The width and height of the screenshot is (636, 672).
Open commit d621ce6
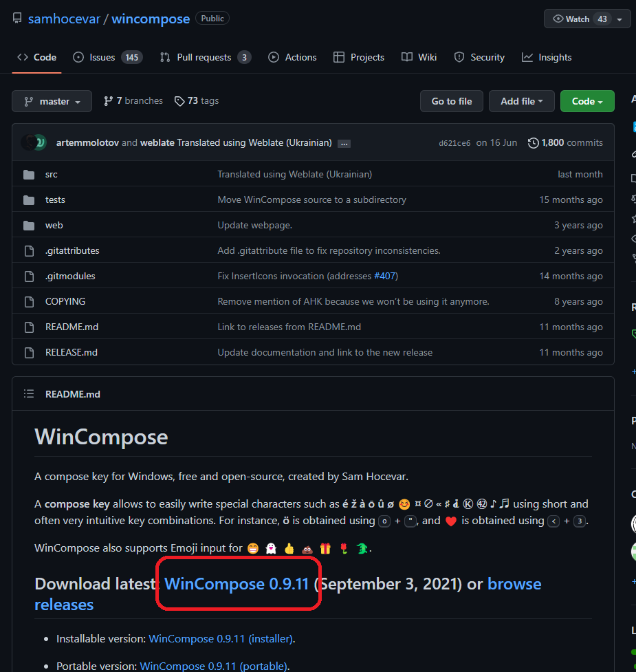[x=454, y=143]
